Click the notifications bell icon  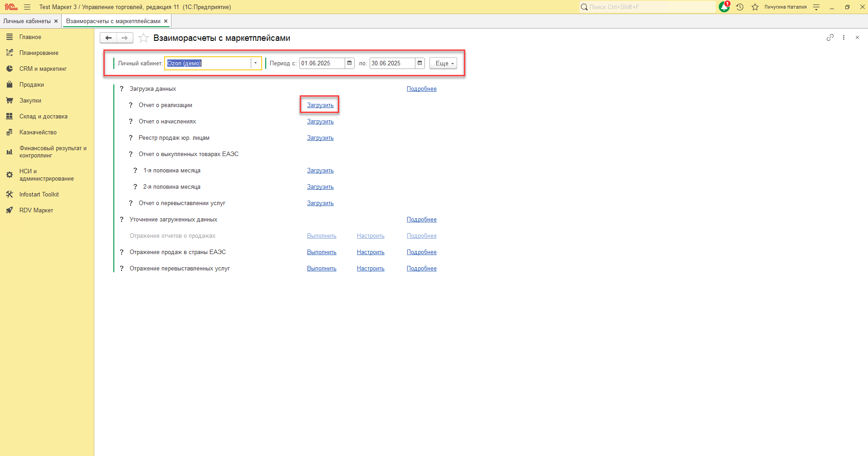tap(724, 7)
